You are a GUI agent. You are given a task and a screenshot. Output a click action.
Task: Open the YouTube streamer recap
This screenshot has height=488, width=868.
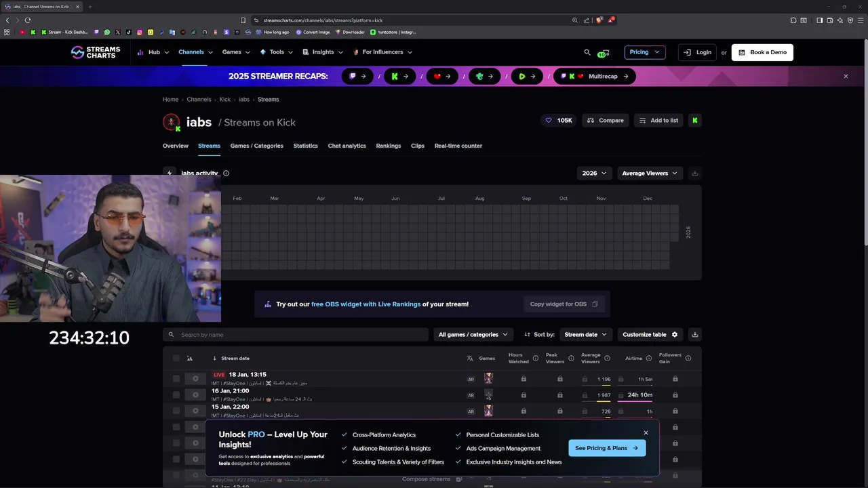pyautogui.click(x=442, y=77)
